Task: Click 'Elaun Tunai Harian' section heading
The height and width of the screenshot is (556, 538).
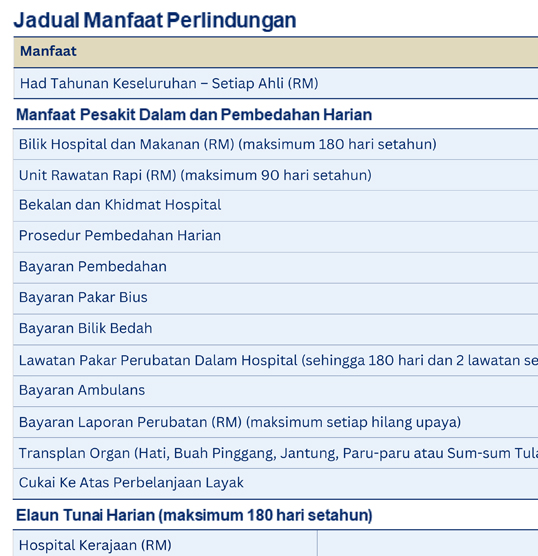Action: pyautogui.click(x=194, y=515)
